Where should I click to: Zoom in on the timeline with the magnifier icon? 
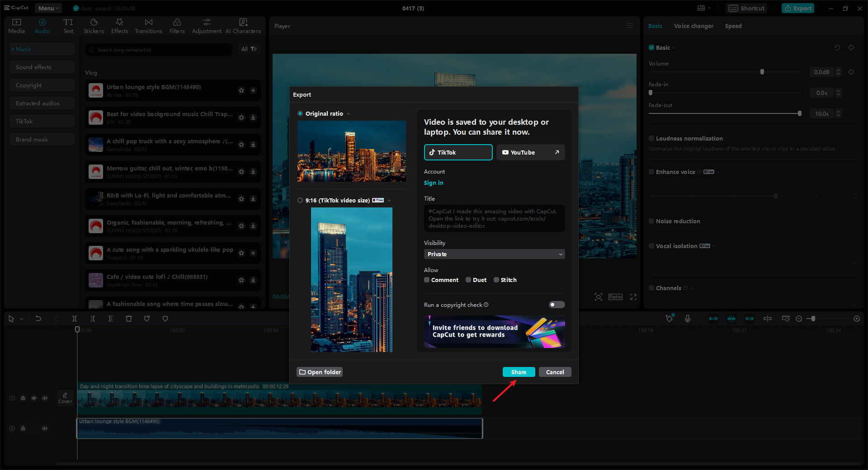pyautogui.click(x=857, y=319)
